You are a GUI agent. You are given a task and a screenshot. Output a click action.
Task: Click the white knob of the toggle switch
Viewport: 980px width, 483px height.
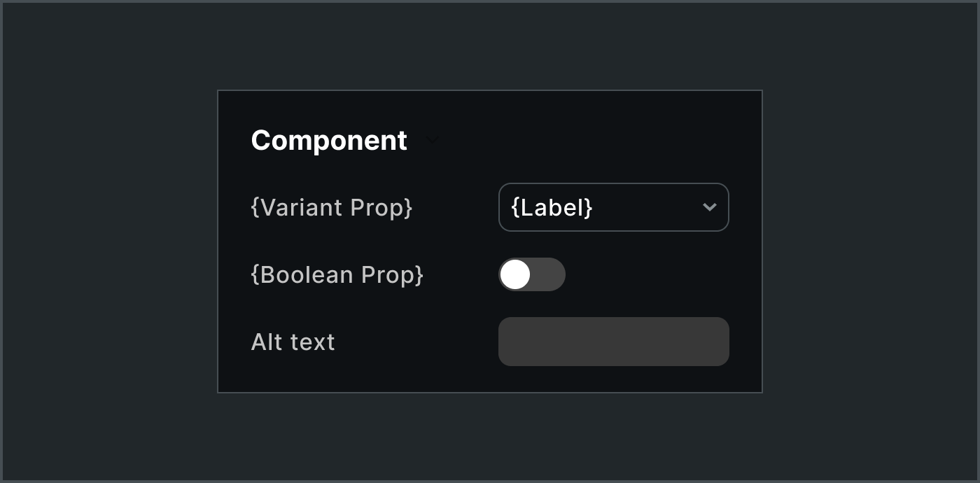tap(515, 274)
